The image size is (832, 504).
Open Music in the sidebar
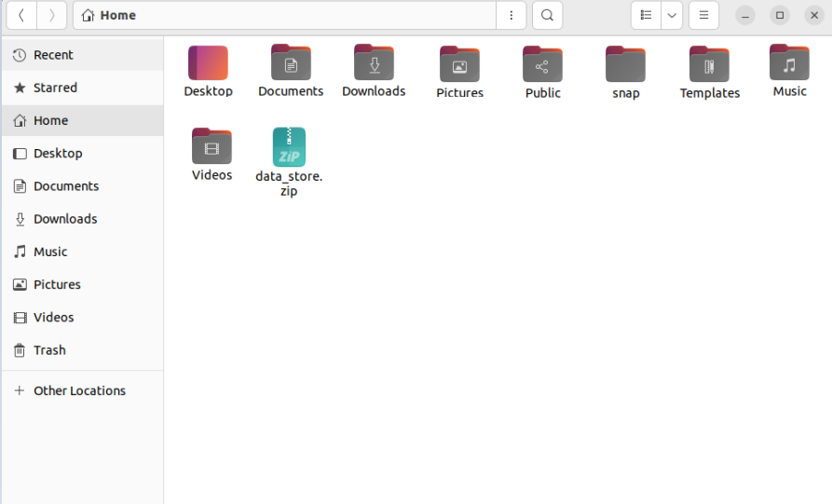click(83, 252)
